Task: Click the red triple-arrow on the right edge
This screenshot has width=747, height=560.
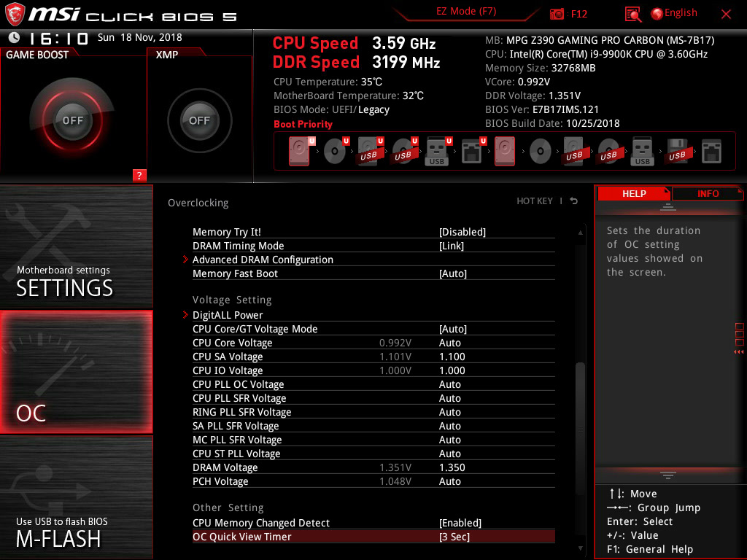Action: (738, 352)
